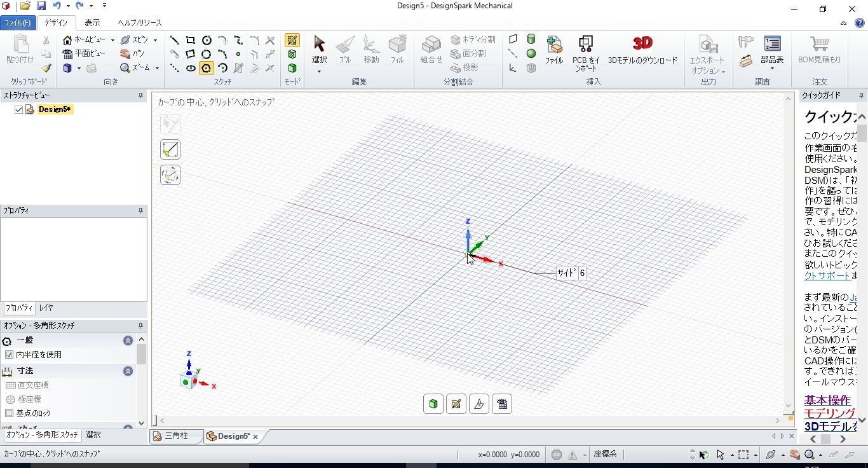Select Design5 in structure tree
Viewport: 868px width, 468px height.
[55, 109]
